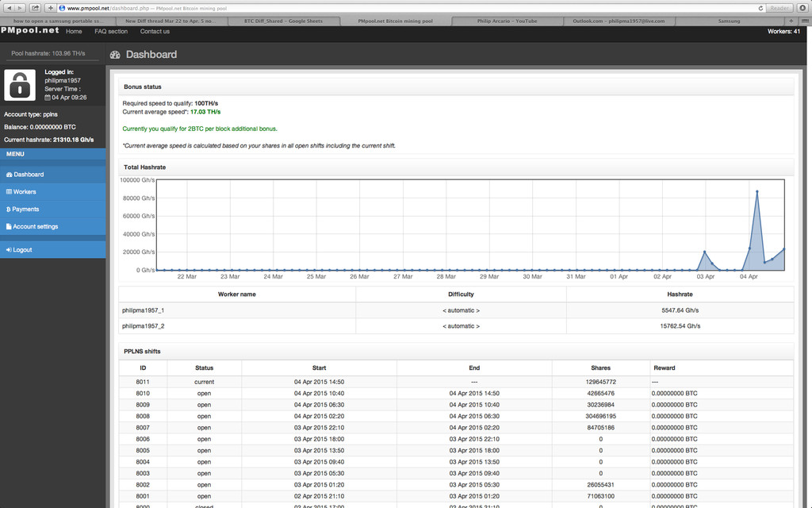Open Workers in the side menu

tap(53, 192)
